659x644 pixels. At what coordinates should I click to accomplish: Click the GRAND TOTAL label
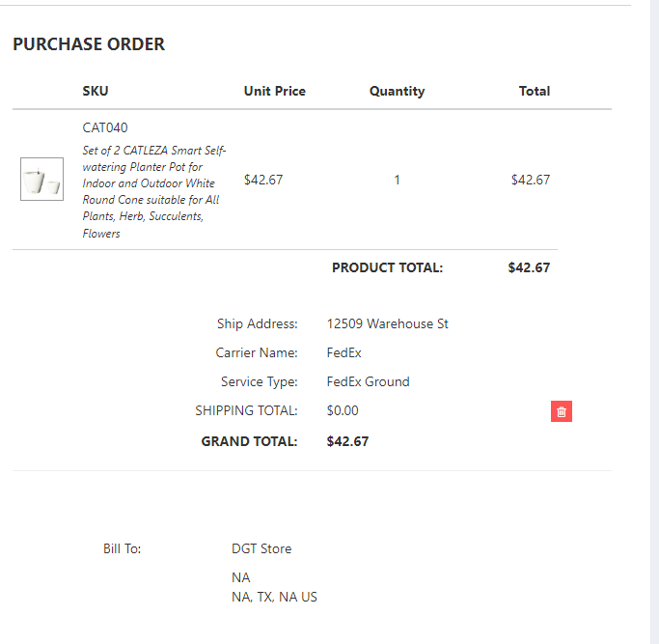(x=249, y=441)
